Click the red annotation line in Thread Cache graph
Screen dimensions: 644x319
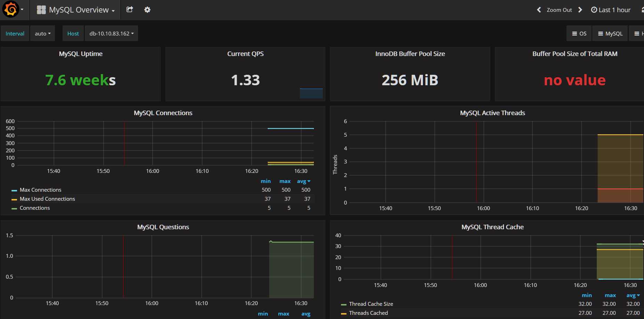452,257
